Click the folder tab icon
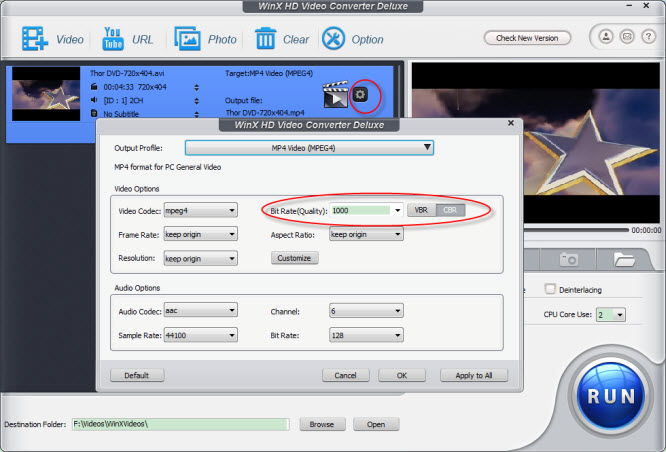The image size is (666, 452). click(624, 259)
